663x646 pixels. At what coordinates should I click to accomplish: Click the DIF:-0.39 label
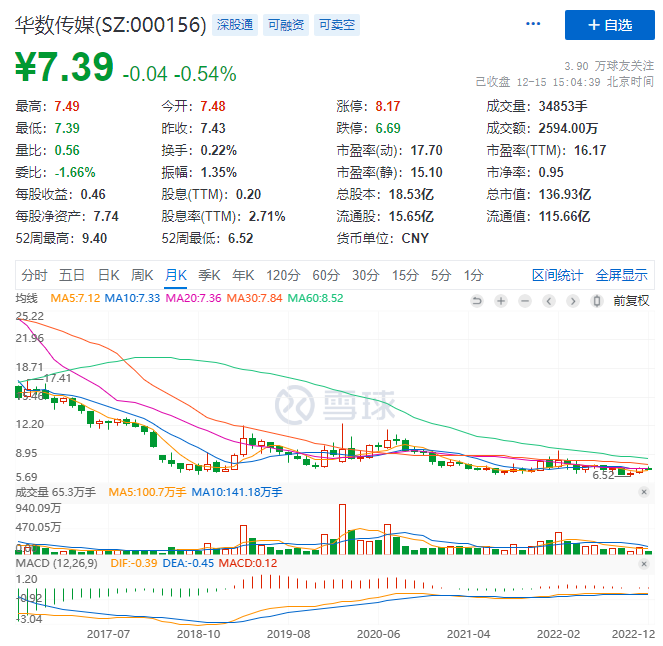(x=134, y=563)
